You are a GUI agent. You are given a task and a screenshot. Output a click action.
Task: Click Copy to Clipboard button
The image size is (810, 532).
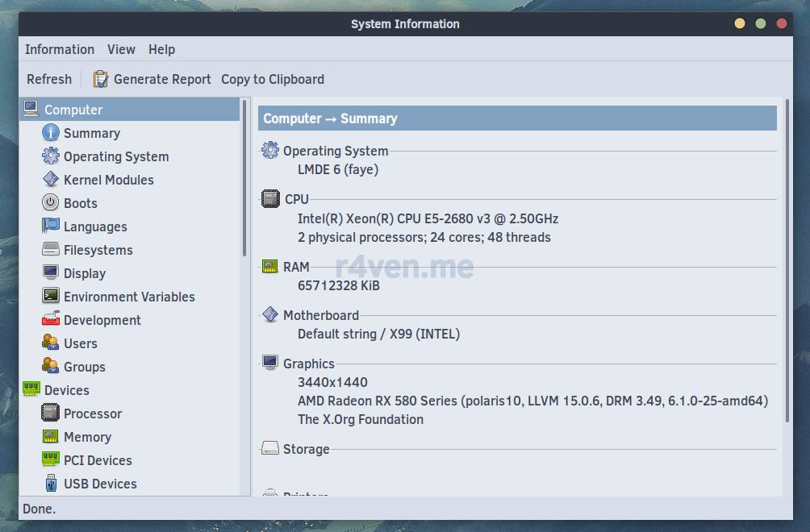click(273, 79)
